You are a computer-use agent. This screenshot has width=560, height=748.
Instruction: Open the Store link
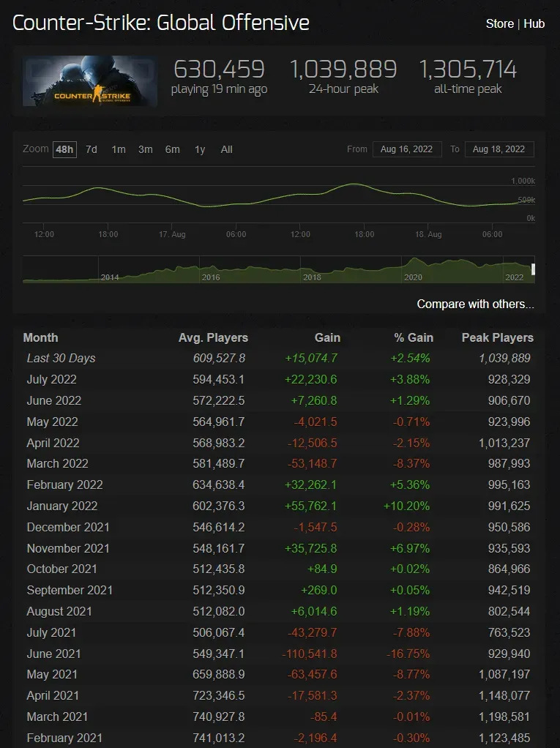click(499, 24)
